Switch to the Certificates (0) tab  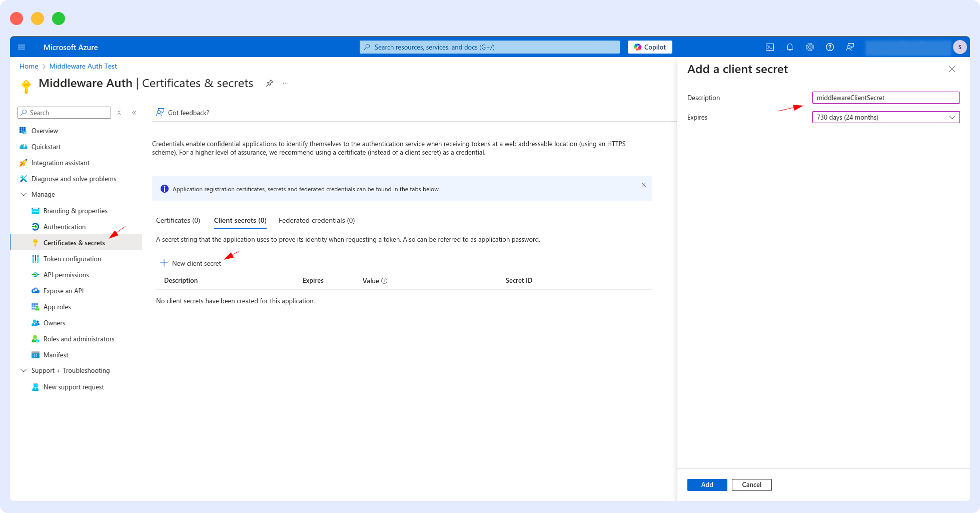click(x=178, y=220)
